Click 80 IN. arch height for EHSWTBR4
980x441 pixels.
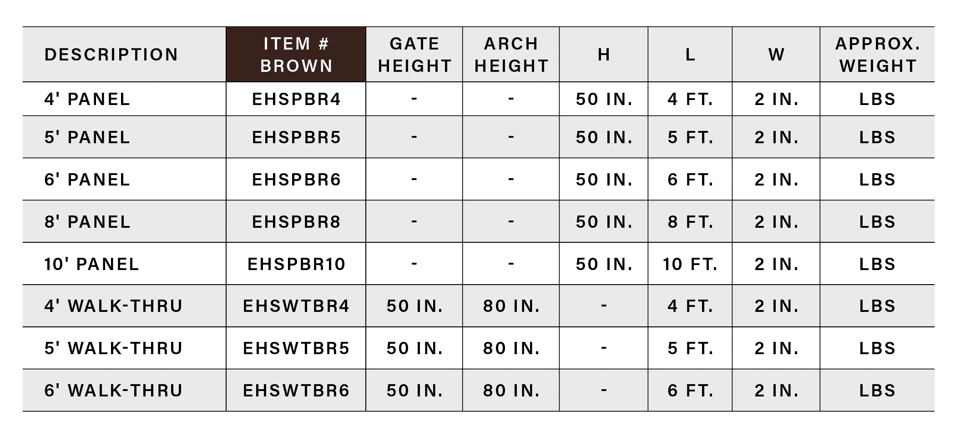(511, 306)
